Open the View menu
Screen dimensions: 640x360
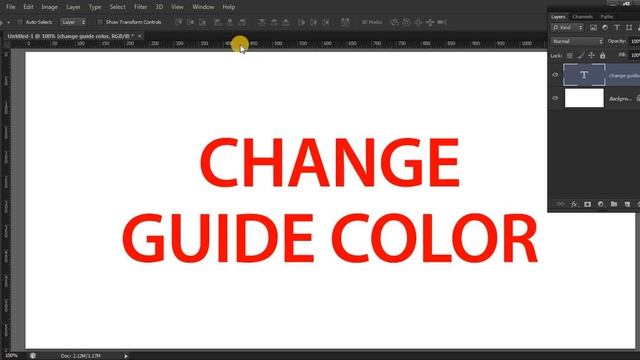[177, 7]
